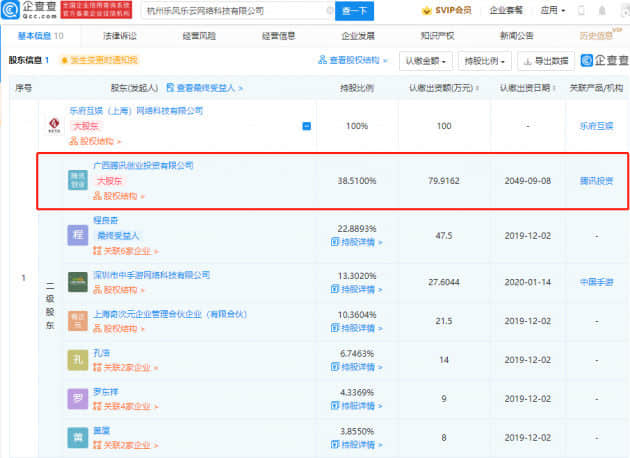Open 持股详情 under 13.3020%
This screenshot has width=630, height=458.
click(356, 289)
